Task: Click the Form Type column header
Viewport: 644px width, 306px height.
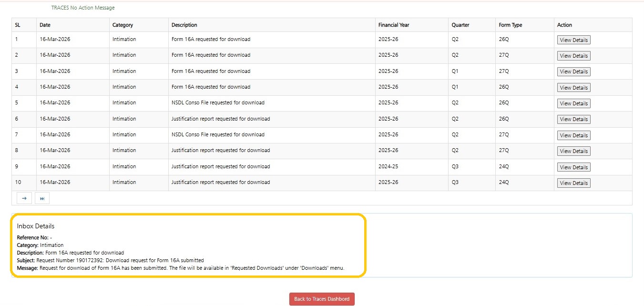Action: tap(511, 25)
